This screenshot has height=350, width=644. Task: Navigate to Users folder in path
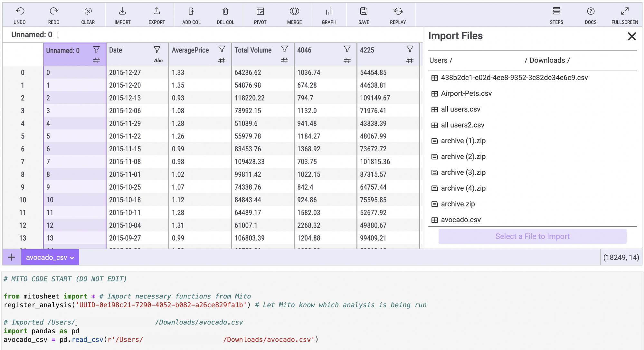[438, 61]
